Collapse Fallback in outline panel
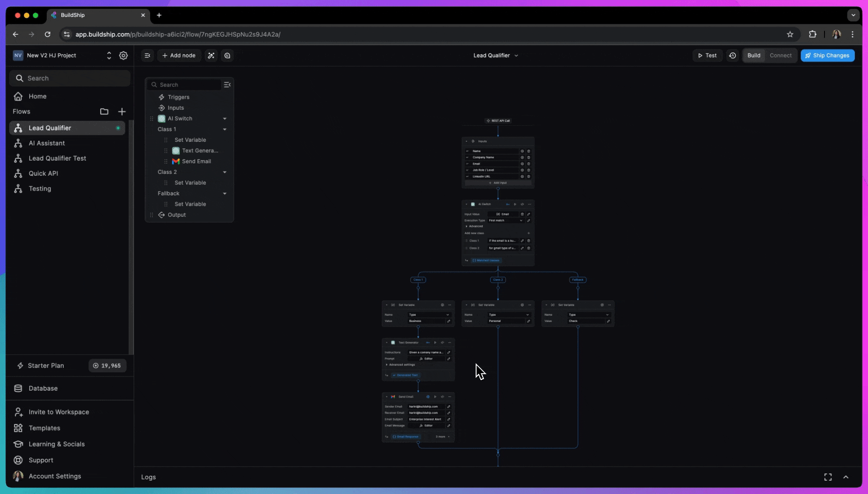This screenshot has width=868, height=494. [x=225, y=194]
